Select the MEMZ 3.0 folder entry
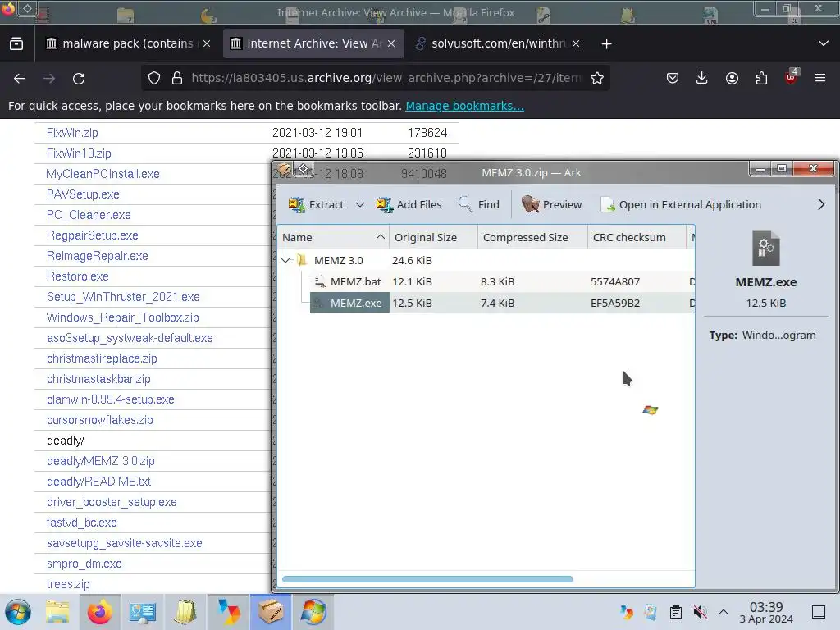The width and height of the screenshot is (840, 630). (x=338, y=260)
